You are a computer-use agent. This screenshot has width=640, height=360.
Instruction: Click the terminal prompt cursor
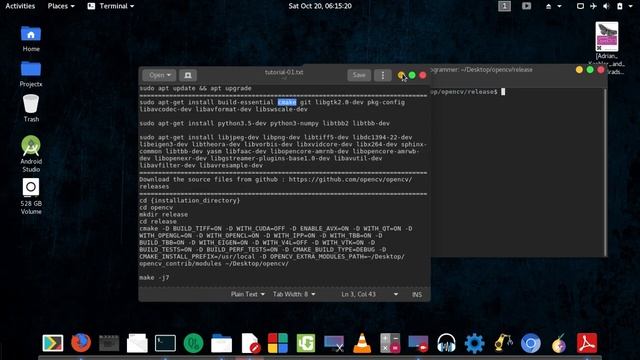[x=503, y=92]
